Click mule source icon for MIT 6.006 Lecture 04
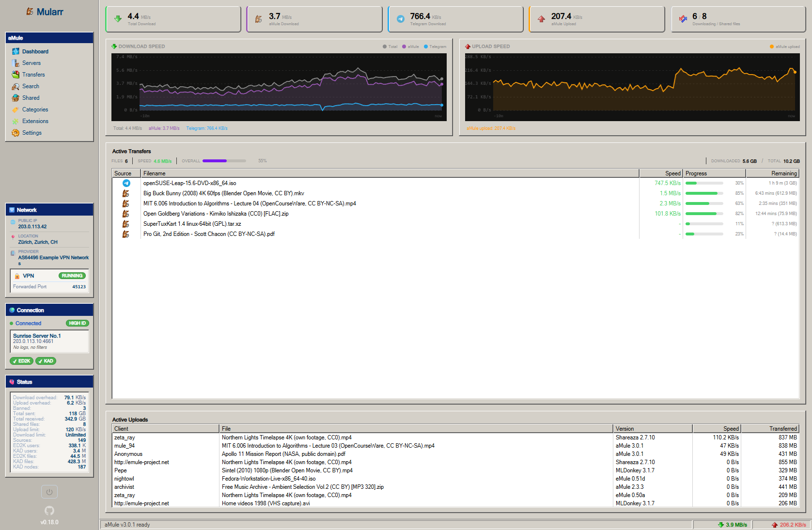Screen dimensions: 812x530 126,203
